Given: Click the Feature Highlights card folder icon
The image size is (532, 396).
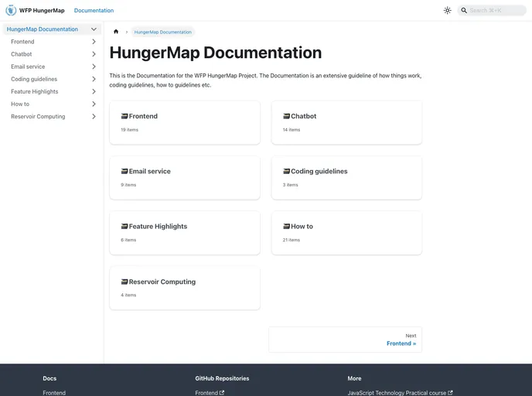Looking at the screenshot, I should click(x=124, y=227).
